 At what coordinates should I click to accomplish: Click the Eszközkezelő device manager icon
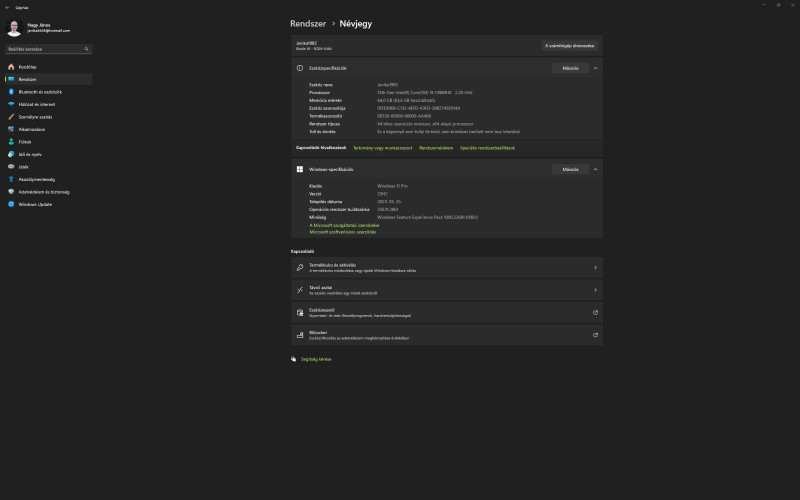pos(300,312)
